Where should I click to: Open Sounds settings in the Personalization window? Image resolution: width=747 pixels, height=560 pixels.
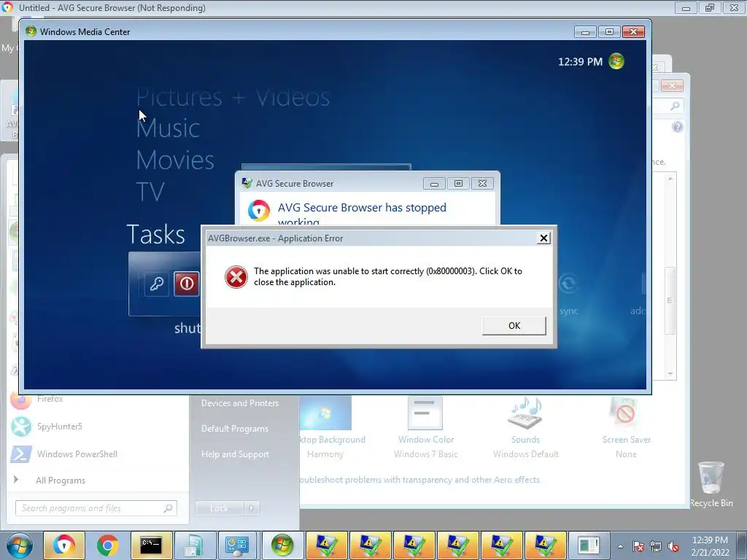[525, 427]
